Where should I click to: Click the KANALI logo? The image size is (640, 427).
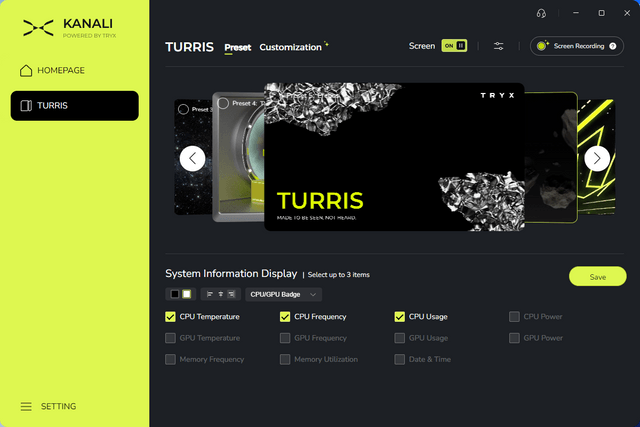69,28
